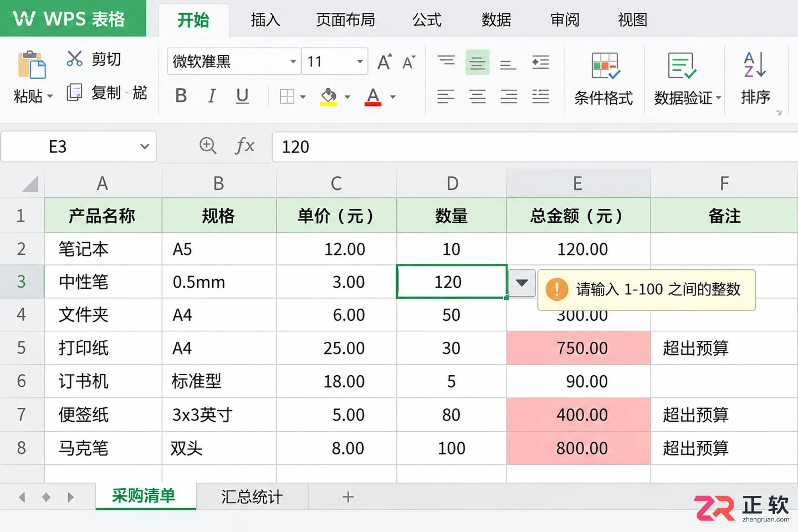Increase font size with large A icon
798x532 pixels.
tap(385, 62)
